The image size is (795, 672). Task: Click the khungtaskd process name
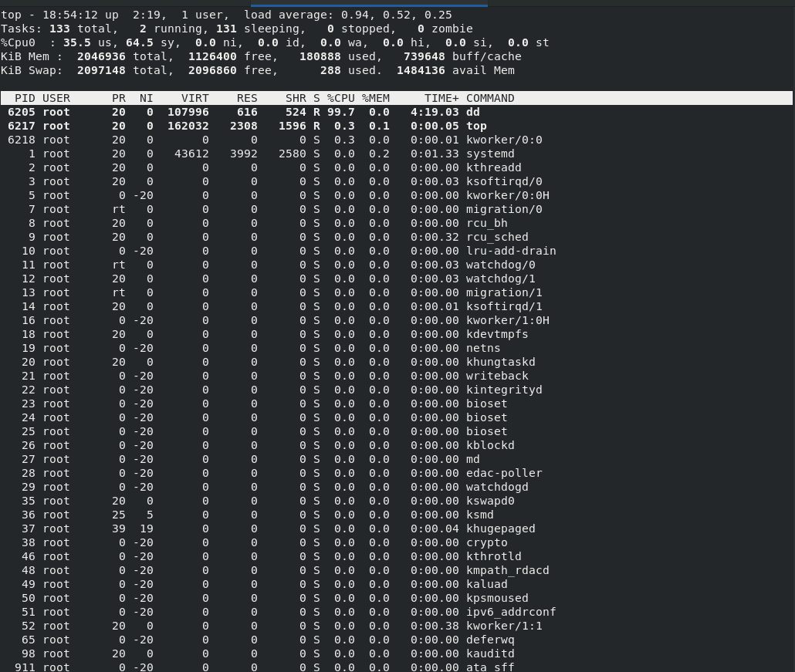[500, 363]
